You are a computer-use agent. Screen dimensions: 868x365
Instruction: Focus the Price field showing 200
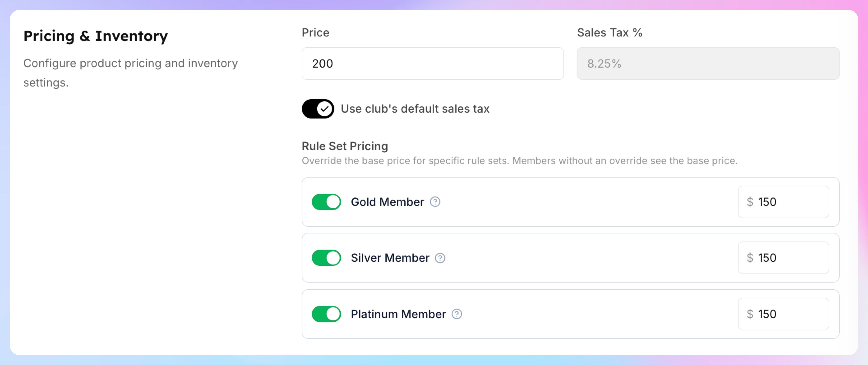click(433, 64)
